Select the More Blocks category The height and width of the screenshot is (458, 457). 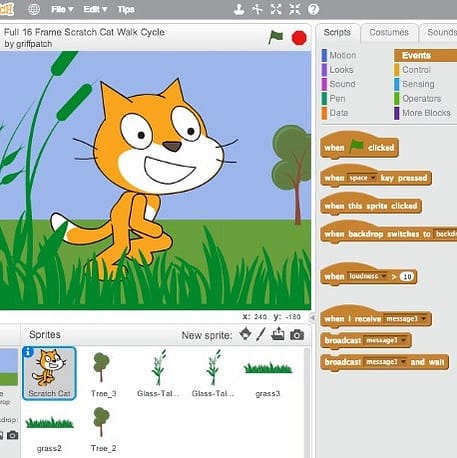[x=422, y=113]
